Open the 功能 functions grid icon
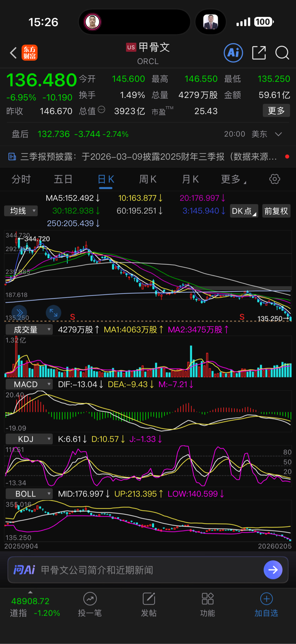 (208, 599)
